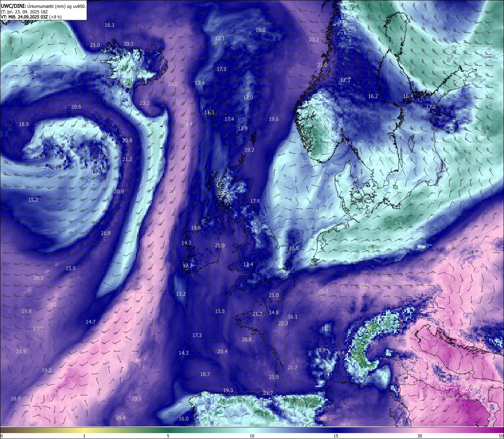
Task: Click the 14.6 value near Norway
Action: [x=350, y=143]
